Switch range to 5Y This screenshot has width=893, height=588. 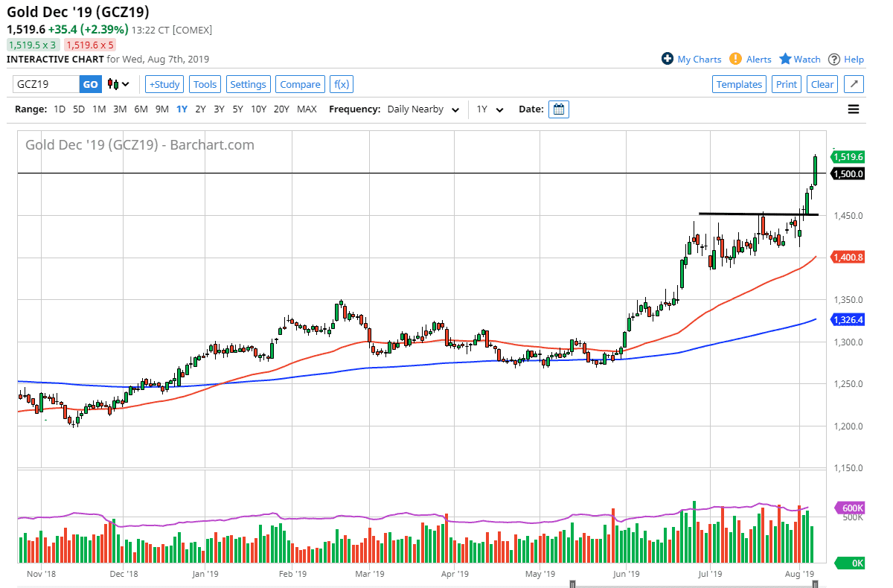237,109
